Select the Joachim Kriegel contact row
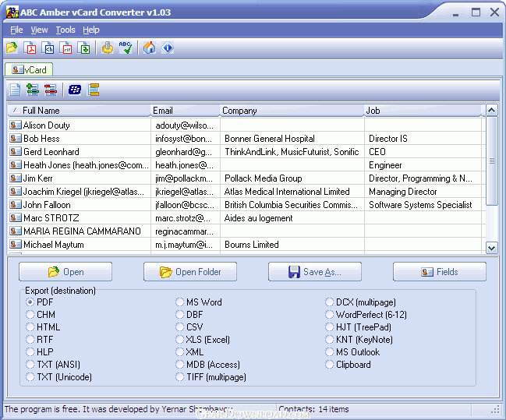Image resolution: width=506 pixels, height=420 pixels. tap(246, 191)
